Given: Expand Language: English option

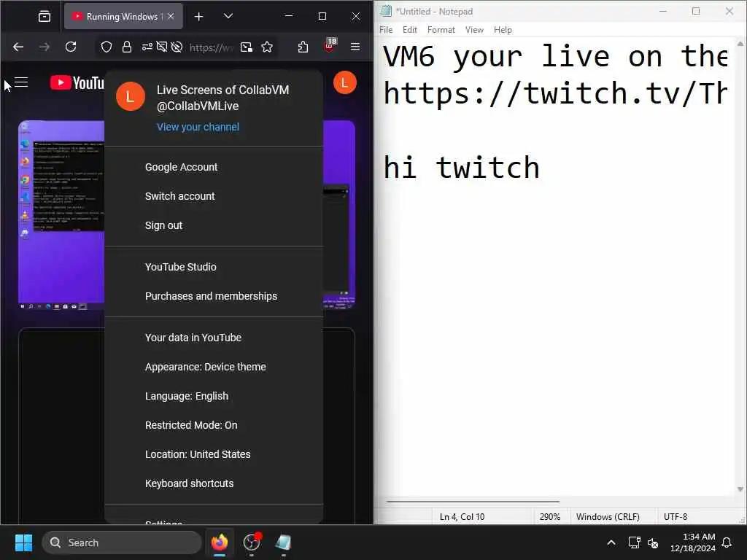Looking at the screenshot, I should [214, 396].
